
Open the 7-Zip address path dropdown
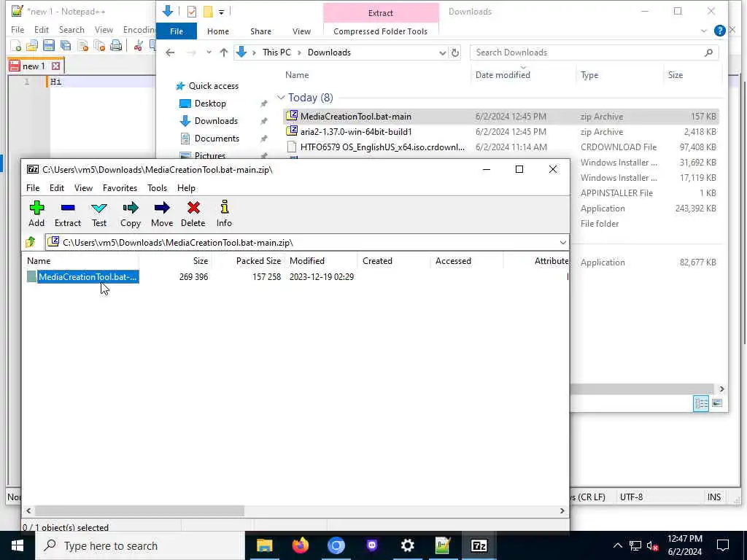[x=562, y=243]
